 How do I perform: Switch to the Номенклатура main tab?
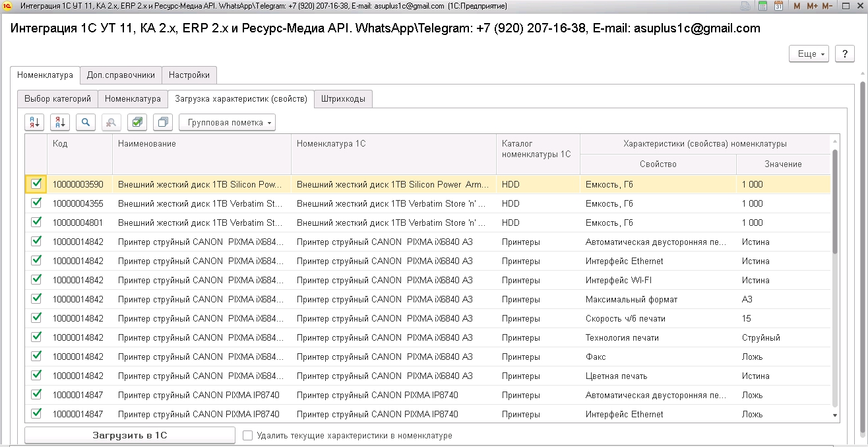pyautogui.click(x=46, y=75)
